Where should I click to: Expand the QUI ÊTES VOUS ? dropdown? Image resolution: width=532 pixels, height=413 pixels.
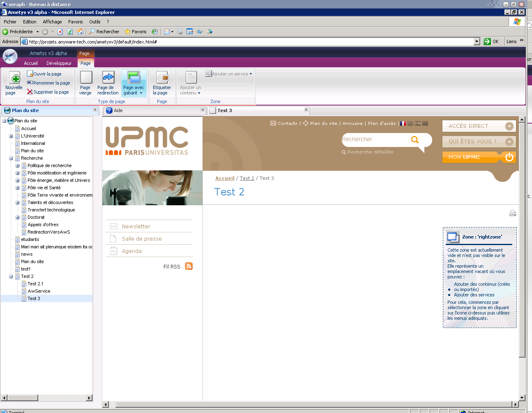509,142
